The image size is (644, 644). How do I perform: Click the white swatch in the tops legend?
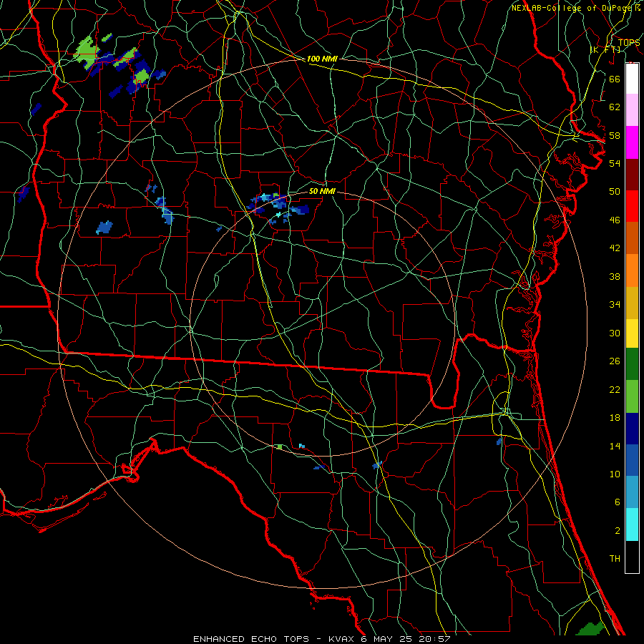point(632,79)
